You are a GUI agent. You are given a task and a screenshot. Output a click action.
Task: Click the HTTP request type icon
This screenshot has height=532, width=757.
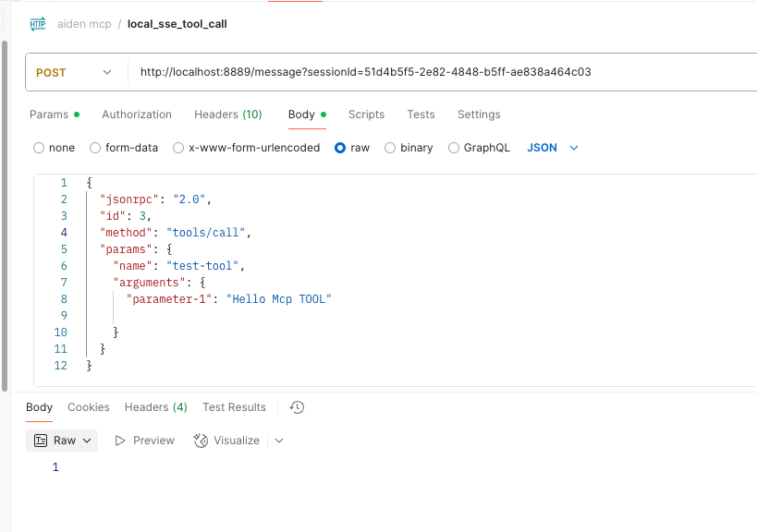click(38, 24)
